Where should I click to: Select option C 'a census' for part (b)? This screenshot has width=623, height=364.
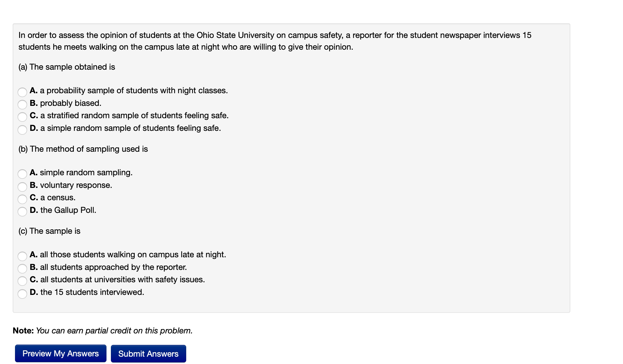pos(22,199)
